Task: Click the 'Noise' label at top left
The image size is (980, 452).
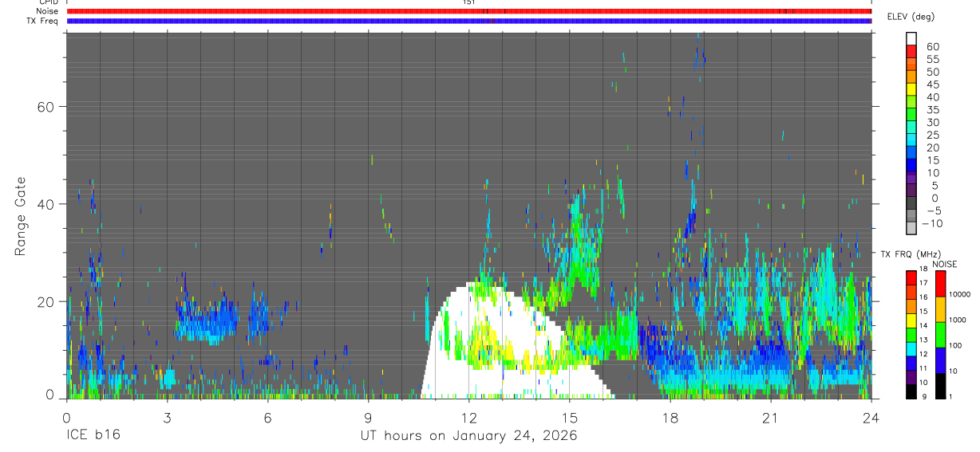Action: (47, 11)
